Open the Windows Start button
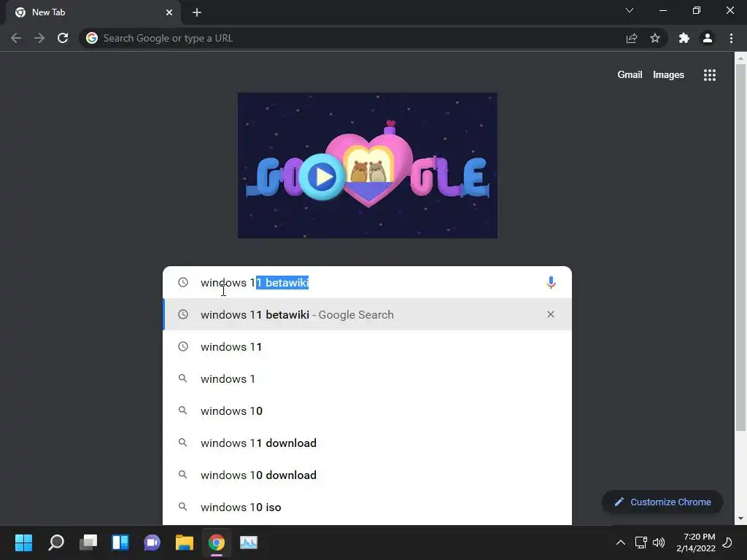Viewport: 747px width, 560px height. (x=24, y=542)
